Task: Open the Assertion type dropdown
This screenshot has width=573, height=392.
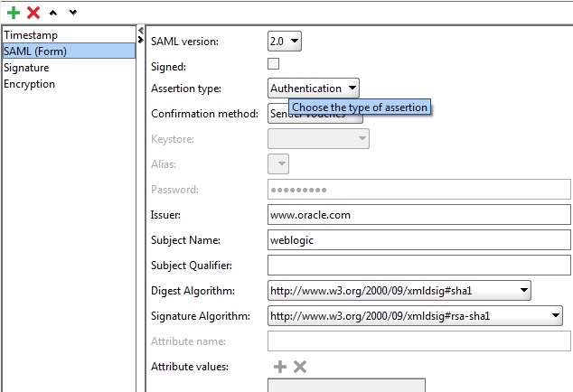Action: (x=314, y=89)
